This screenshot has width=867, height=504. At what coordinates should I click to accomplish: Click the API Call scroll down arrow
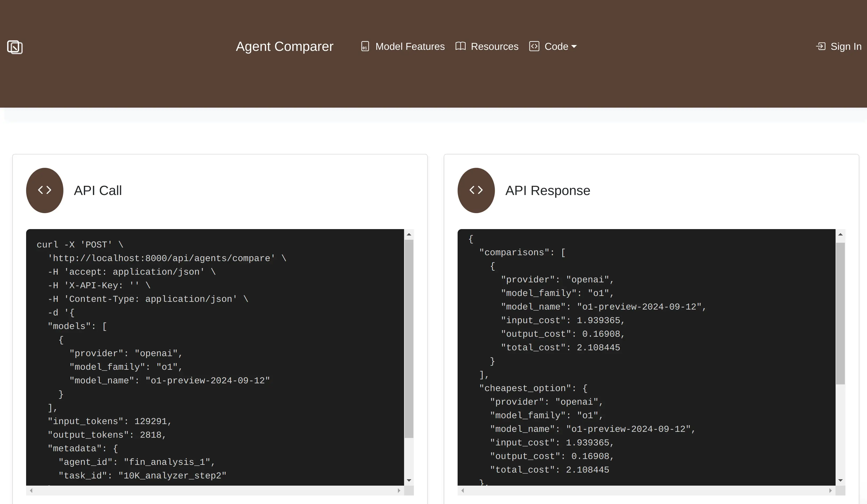[409, 480]
